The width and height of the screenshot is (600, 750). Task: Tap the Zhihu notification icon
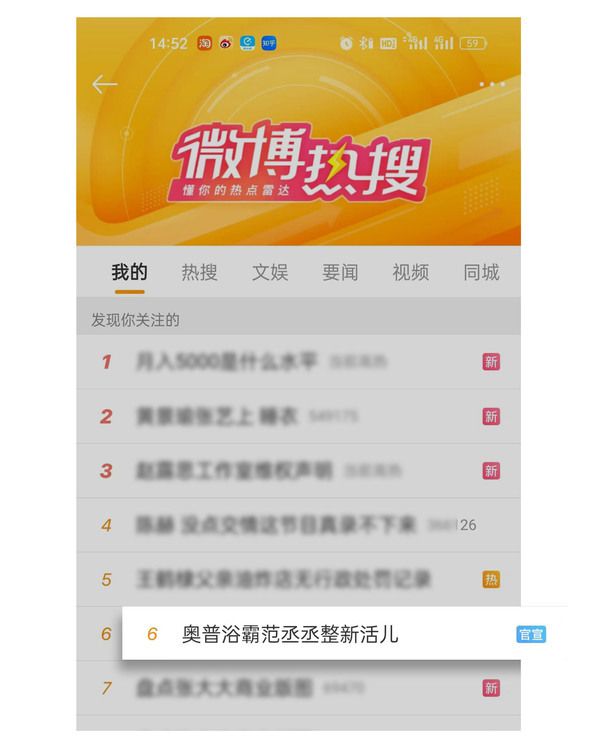[x=268, y=44]
